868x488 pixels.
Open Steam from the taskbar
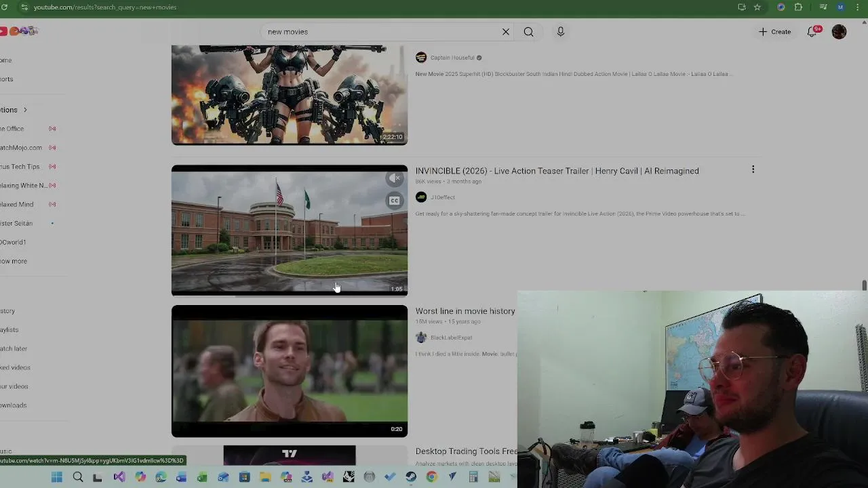[x=411, y=477]
